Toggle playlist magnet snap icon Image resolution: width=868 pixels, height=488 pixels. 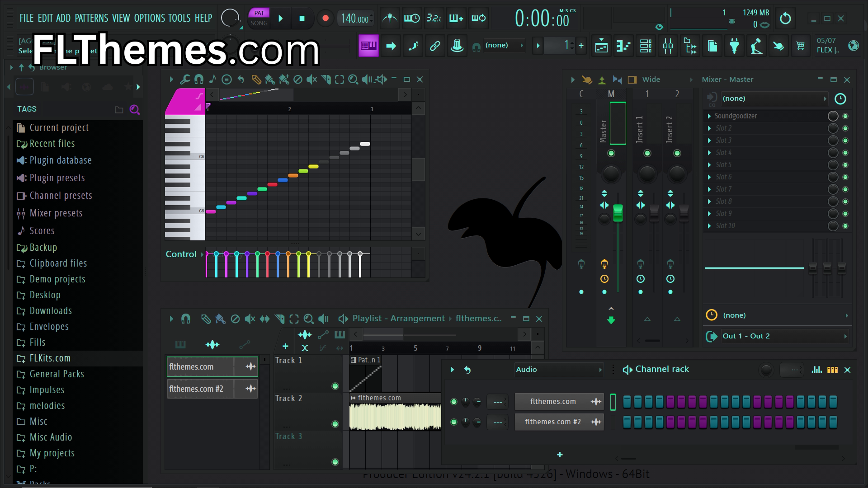coord(186,319)
